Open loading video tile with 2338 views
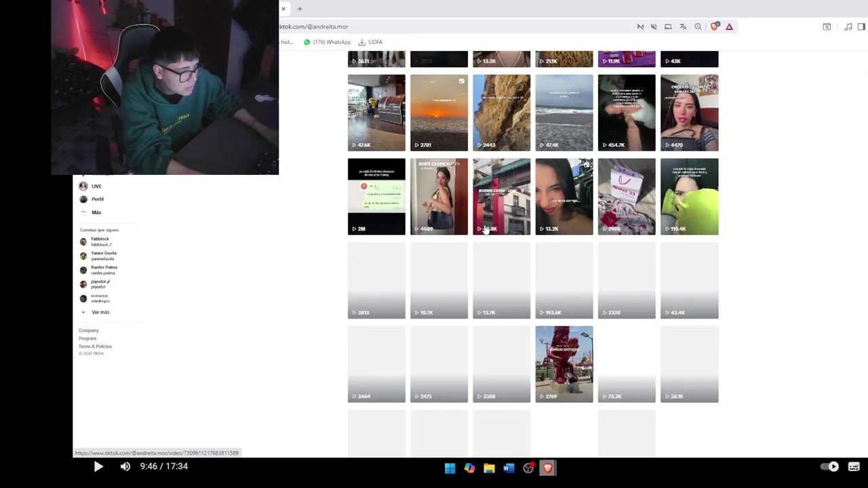This screenshot has width=868, height=488. (x=627, y=281)
